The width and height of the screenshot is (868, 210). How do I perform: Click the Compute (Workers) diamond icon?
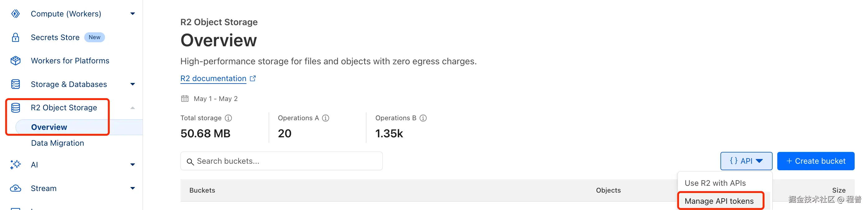point(16,14)
